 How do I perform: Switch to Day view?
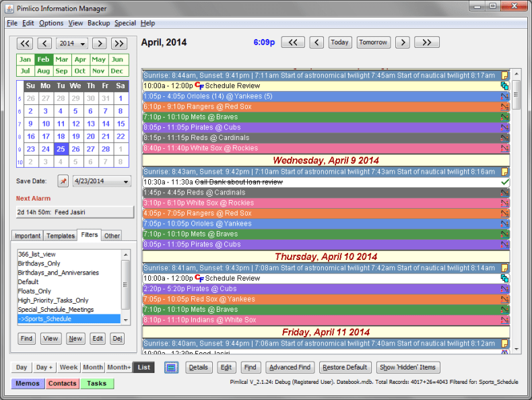point(22,368)
